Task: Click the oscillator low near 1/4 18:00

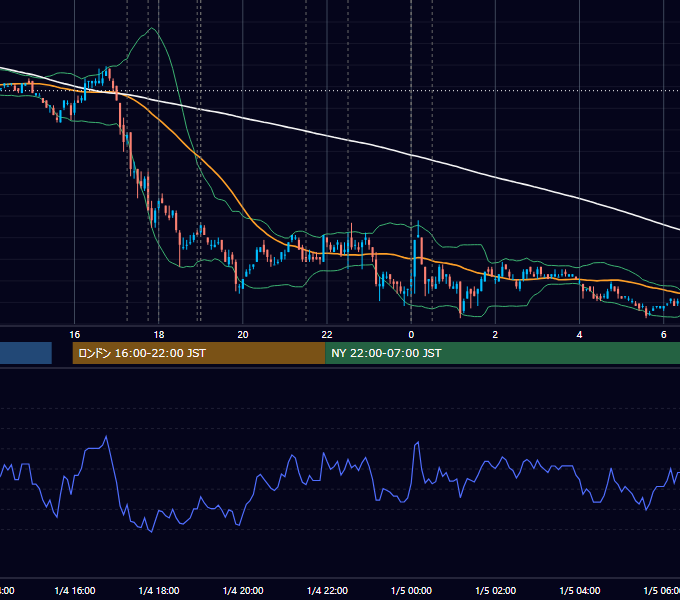Action: pos(151,531)
